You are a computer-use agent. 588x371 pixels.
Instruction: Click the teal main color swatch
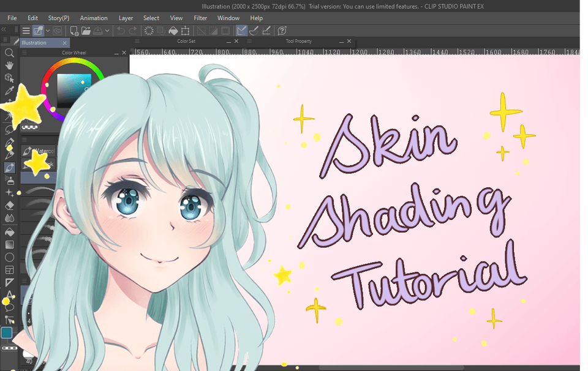[7, 333]
